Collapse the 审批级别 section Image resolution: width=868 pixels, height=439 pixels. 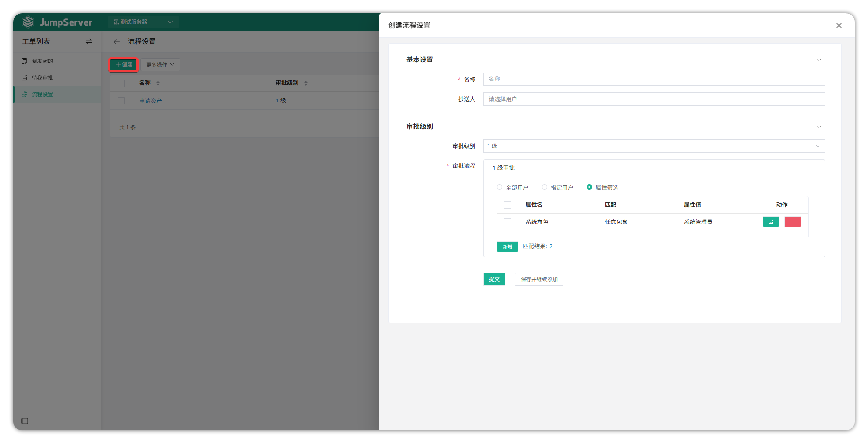point(819,127)
